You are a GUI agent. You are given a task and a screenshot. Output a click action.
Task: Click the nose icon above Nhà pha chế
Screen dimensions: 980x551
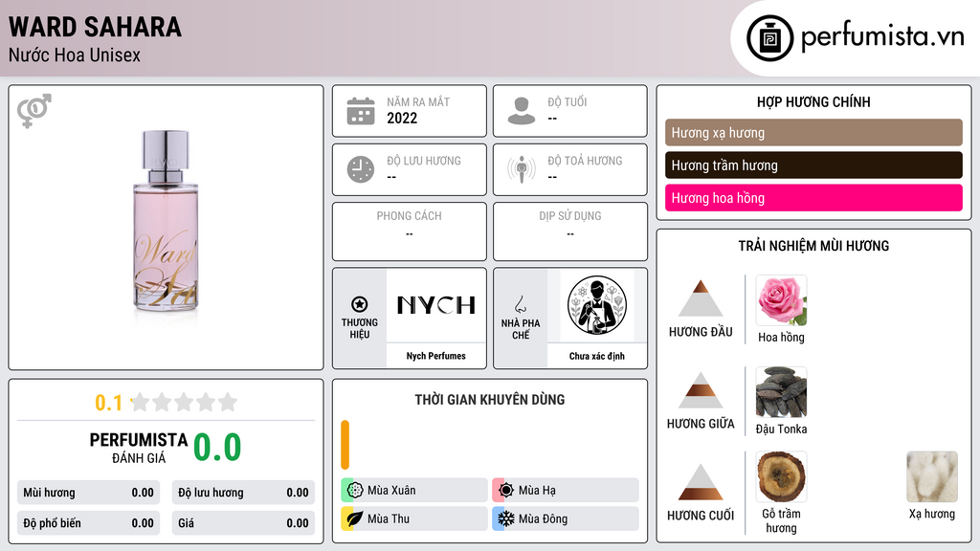click(520, 304)
